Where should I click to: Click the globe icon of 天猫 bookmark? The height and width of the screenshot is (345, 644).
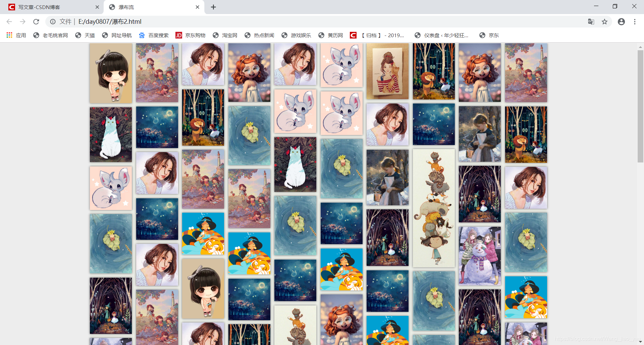tap(78, 35)
